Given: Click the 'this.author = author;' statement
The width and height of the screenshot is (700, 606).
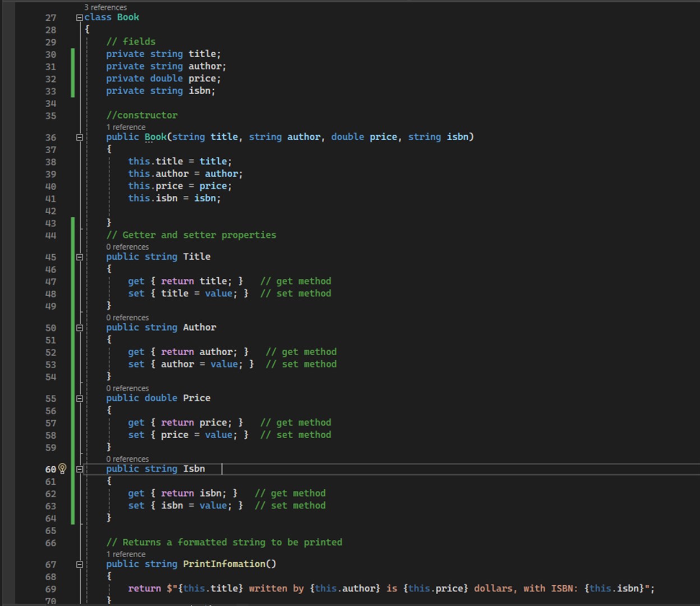Looking at the screenshot, I should pos(186,174).
